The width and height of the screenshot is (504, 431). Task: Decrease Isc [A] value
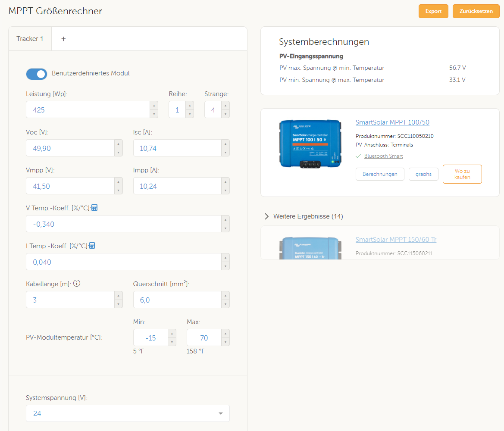coord(225,152)
